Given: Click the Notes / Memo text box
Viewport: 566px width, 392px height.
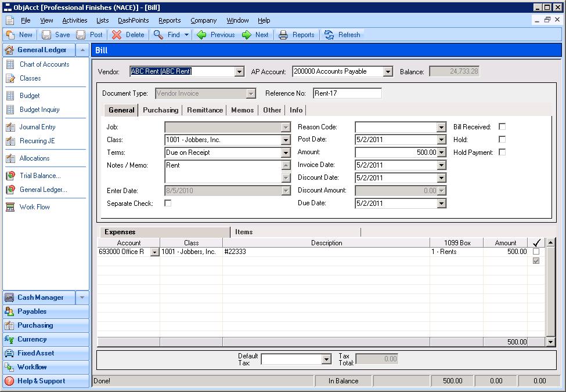Looking at the screenshot, I should [x=223, y=171].
